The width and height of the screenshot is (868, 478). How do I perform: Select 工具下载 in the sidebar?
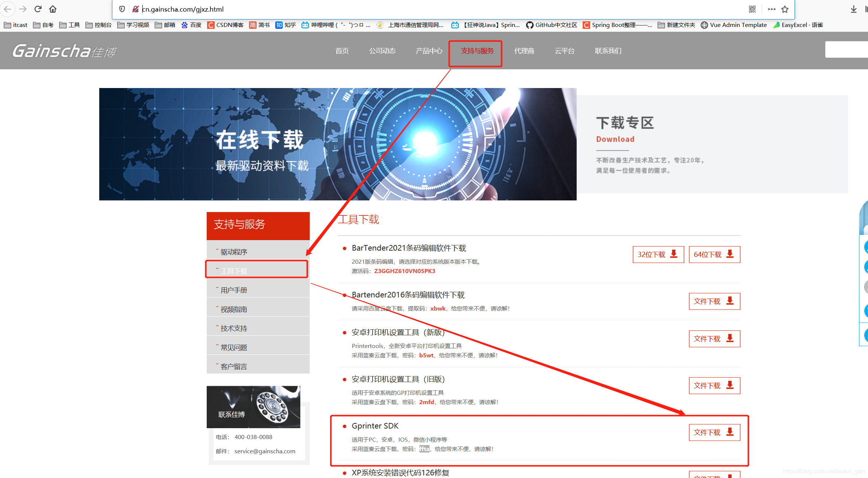[234, 271]
